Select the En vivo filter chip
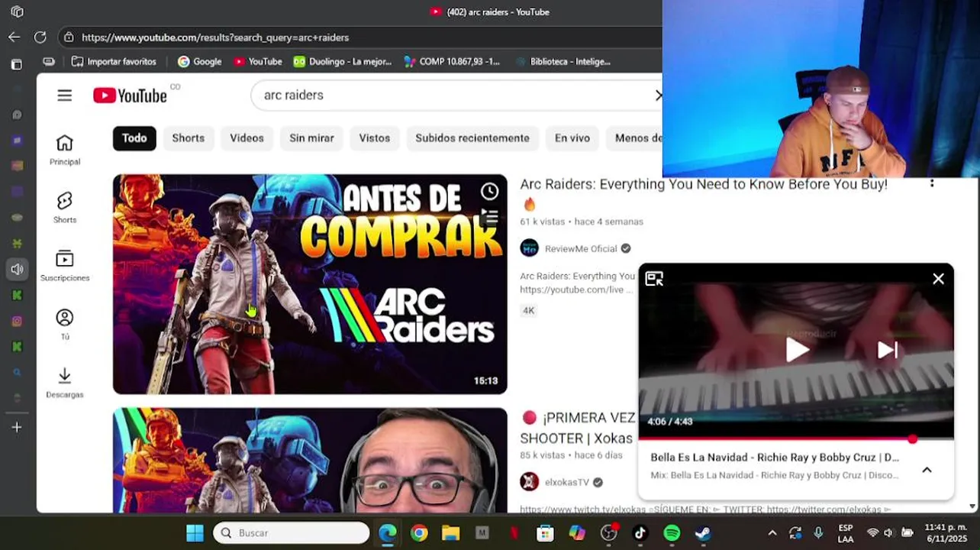 pos(572,137)
